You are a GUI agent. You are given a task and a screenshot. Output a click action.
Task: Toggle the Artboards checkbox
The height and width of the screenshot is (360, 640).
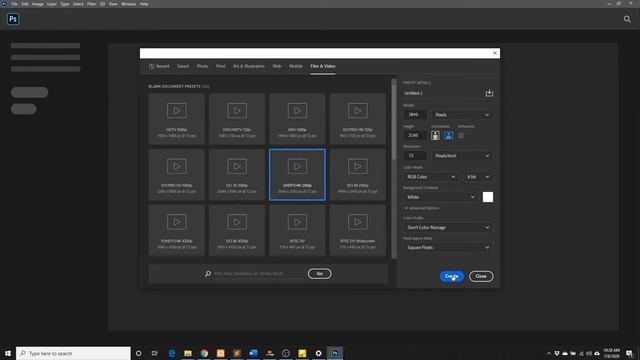[461, 135]
